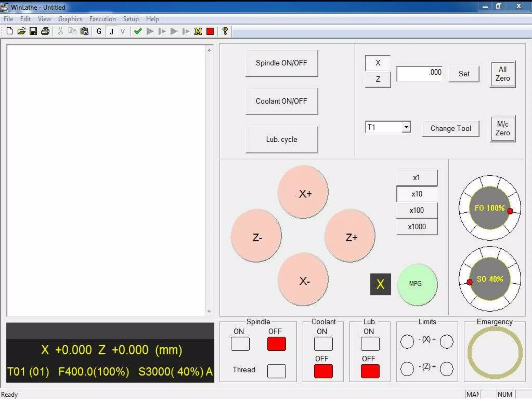The width and height of the screenshot is (532, 399).
Task: Toggle the x100 jog increment
Action: click(417, 210)
